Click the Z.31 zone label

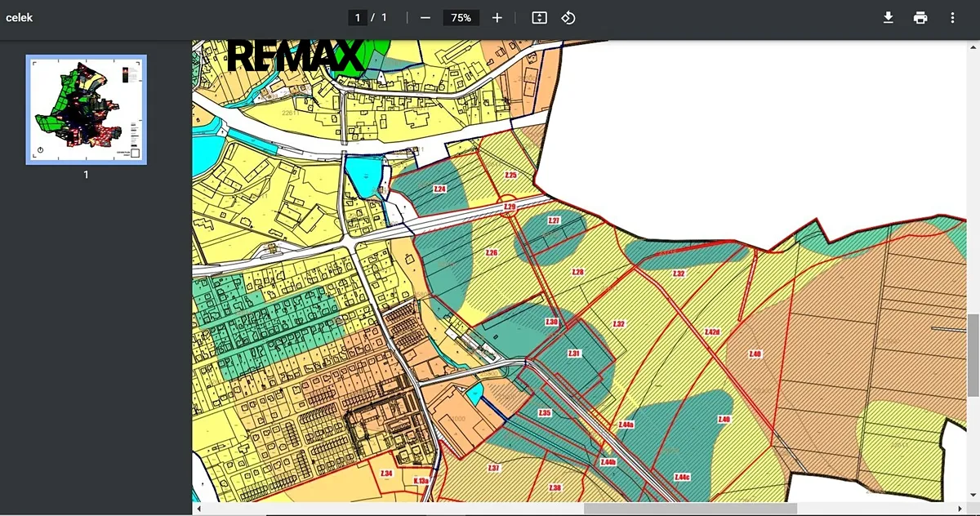(574, 354)
